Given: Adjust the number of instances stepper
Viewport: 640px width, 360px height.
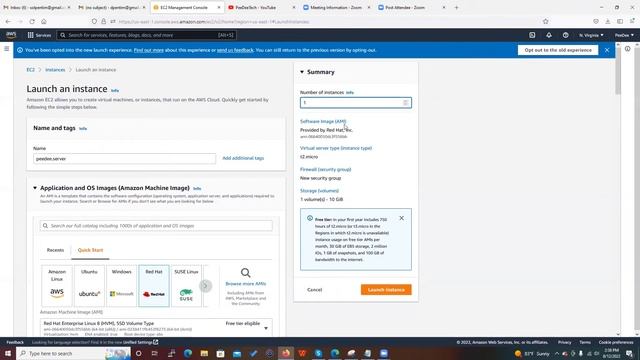Looking at the screenshot, I should (406, 102).
